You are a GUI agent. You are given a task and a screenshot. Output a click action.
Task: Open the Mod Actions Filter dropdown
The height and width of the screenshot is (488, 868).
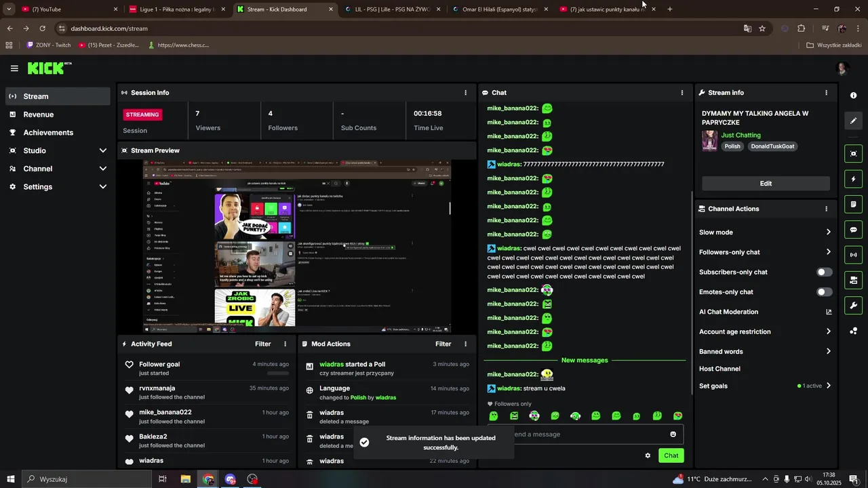coord(443,344)
